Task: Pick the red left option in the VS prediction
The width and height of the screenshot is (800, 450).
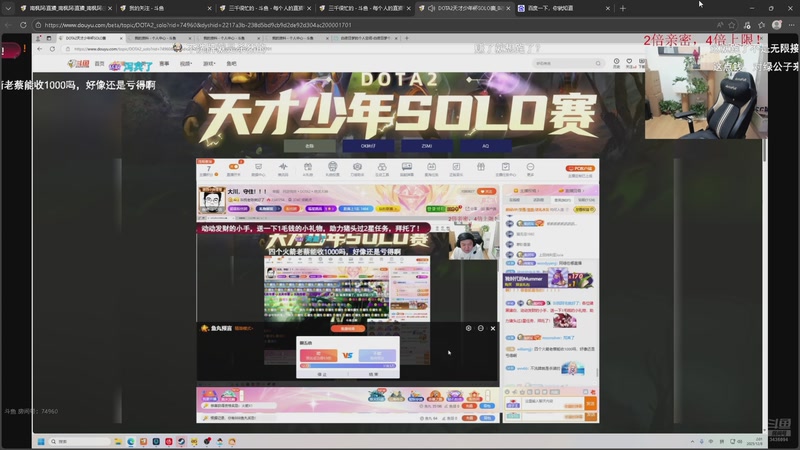Action: 318,355
